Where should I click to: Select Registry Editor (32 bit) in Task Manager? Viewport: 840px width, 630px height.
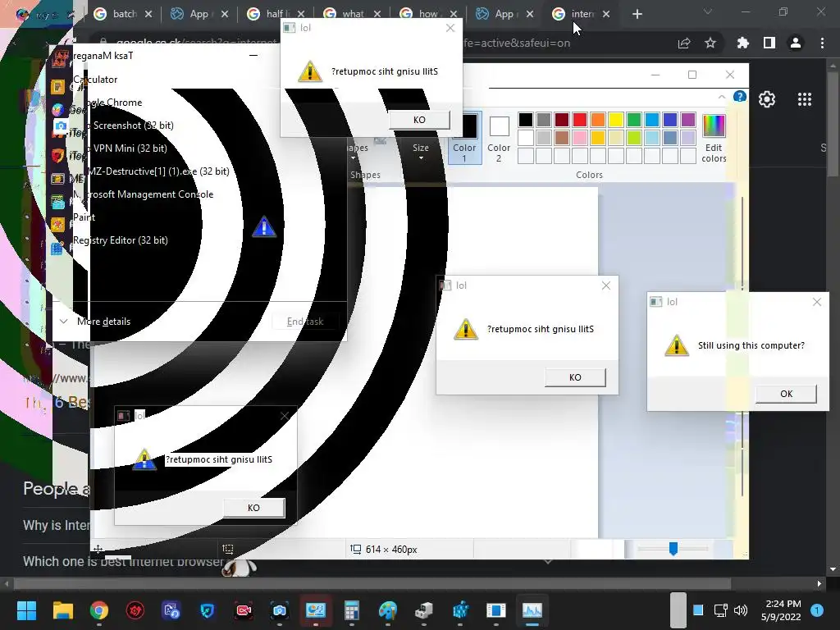121,240
